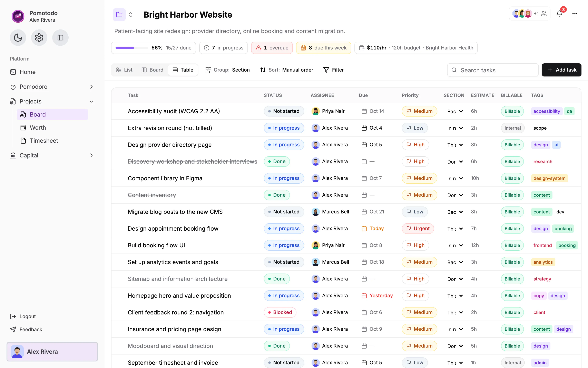Image resolution: width=588 pixels, height=368 pixels.
Task: Open section dropdown for Accessibility audit row
Action: (455, 111)
